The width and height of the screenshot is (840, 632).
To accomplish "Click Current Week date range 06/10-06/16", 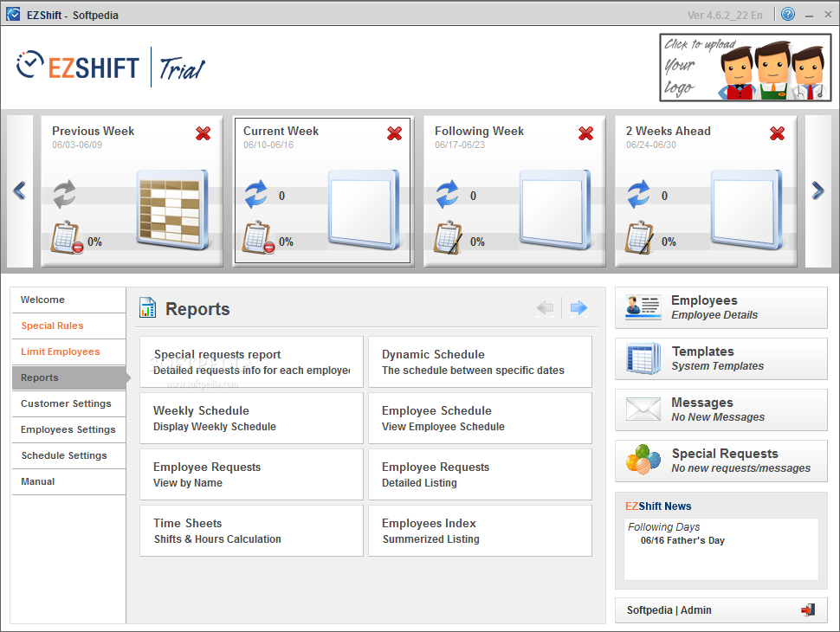I will (268, 145).
